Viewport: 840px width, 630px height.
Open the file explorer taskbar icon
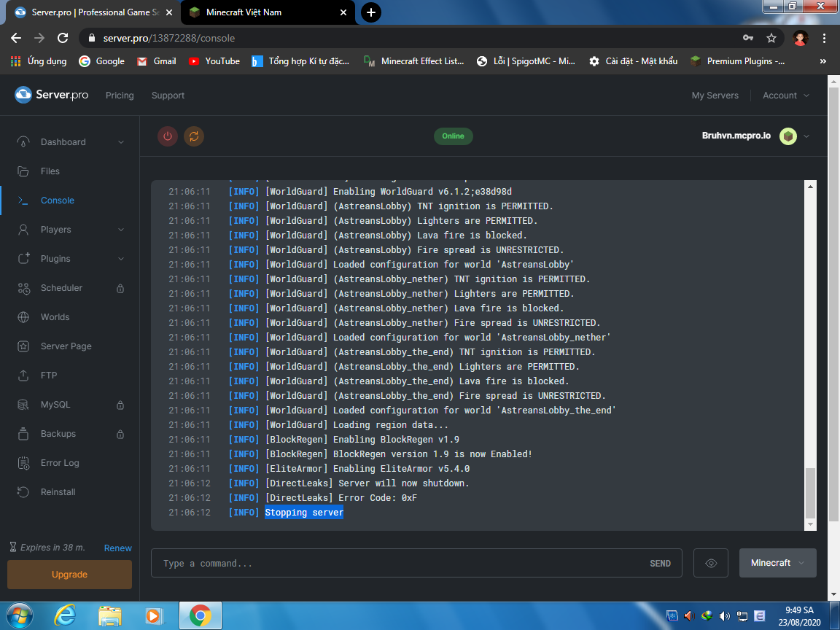coord(110,616)
